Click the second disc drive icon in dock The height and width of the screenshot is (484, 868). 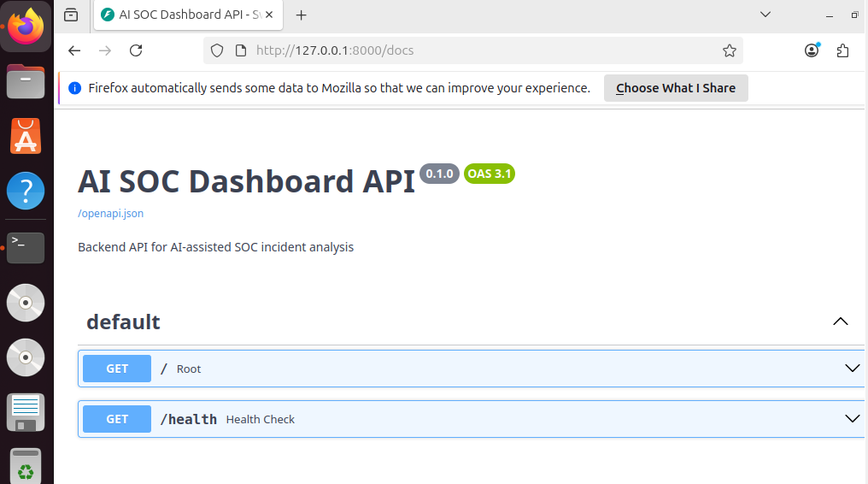pos(26,357)
